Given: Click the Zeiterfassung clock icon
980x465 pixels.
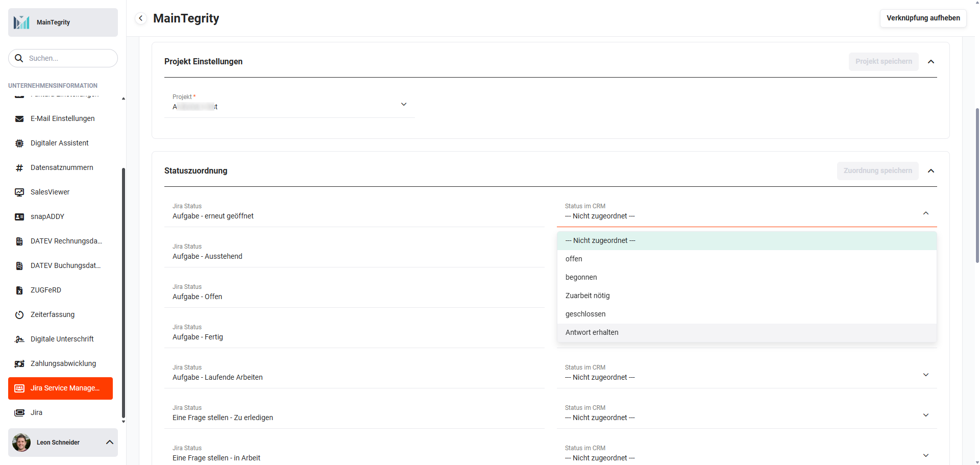Looking at the screenshot, I should click(x=19, y=314).
